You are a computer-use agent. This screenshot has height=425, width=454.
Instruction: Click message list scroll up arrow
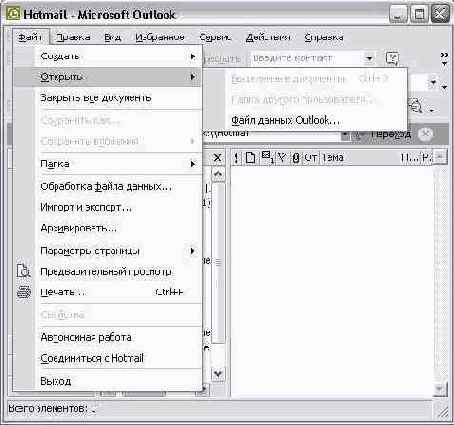point(440,157)
